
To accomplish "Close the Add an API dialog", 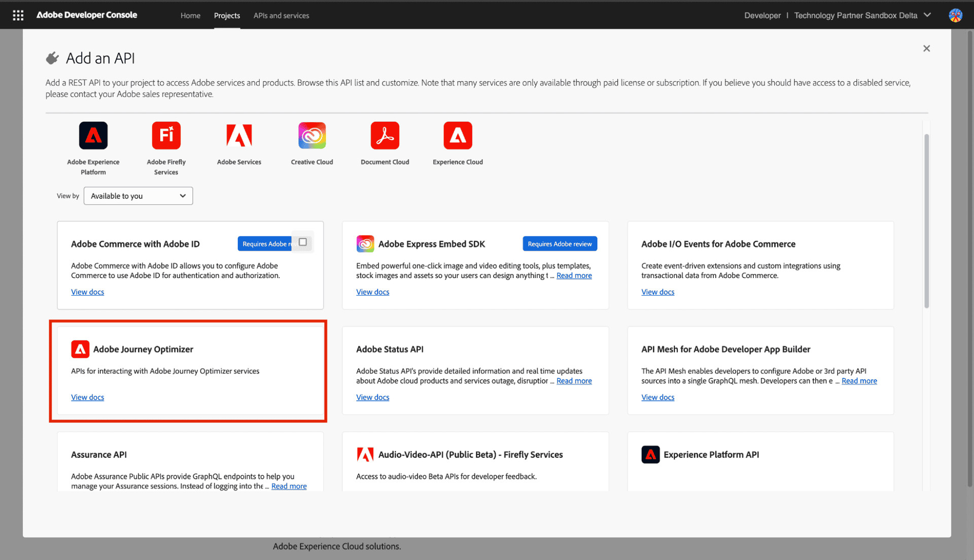I will point(926,48).
